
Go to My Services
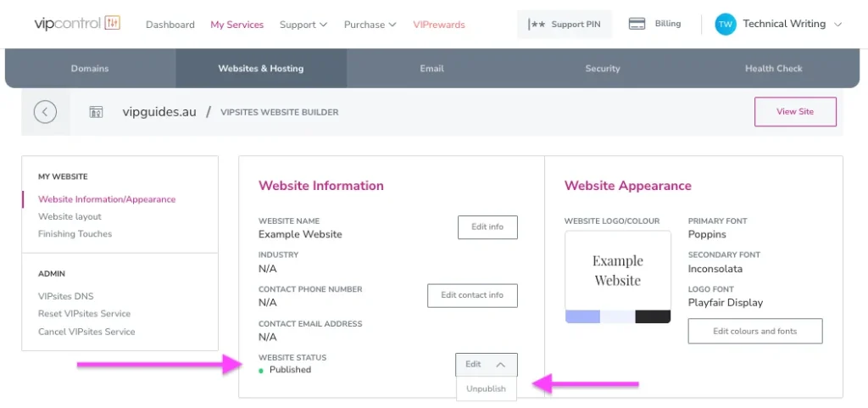point(237,25)
